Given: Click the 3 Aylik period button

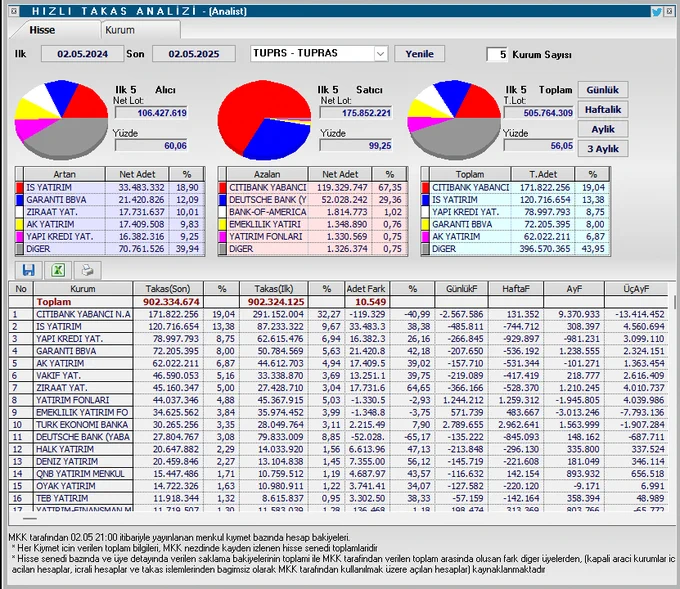Looking at the screenshot, I should coord(602,148).
